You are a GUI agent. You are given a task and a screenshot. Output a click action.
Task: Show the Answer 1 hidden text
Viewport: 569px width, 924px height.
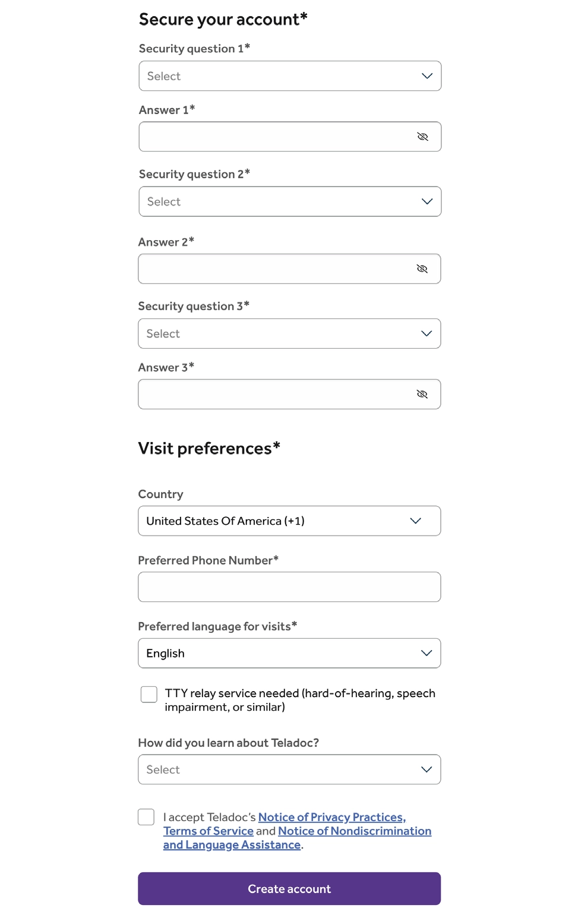coord(422,137)
